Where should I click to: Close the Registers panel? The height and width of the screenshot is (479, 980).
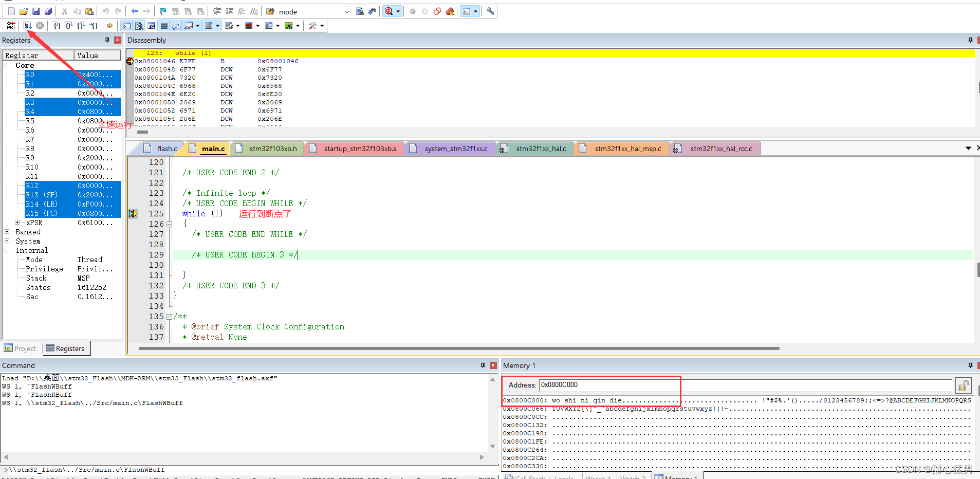coord(117,40)
